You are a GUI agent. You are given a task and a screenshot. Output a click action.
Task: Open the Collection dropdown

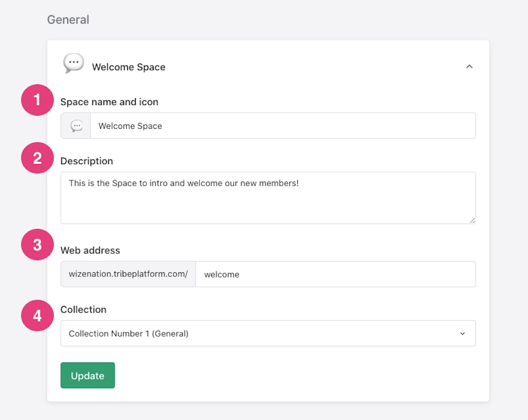pos(268,333)
